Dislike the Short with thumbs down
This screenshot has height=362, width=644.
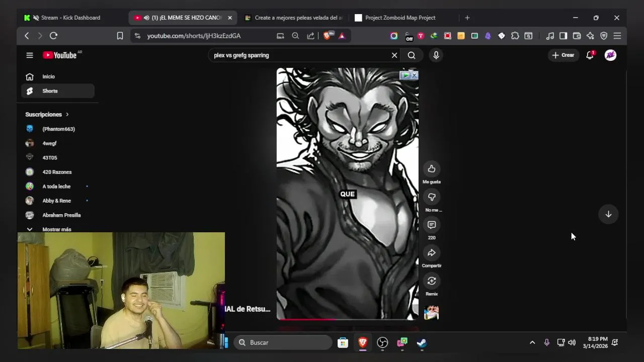click(x=432, y=197)
